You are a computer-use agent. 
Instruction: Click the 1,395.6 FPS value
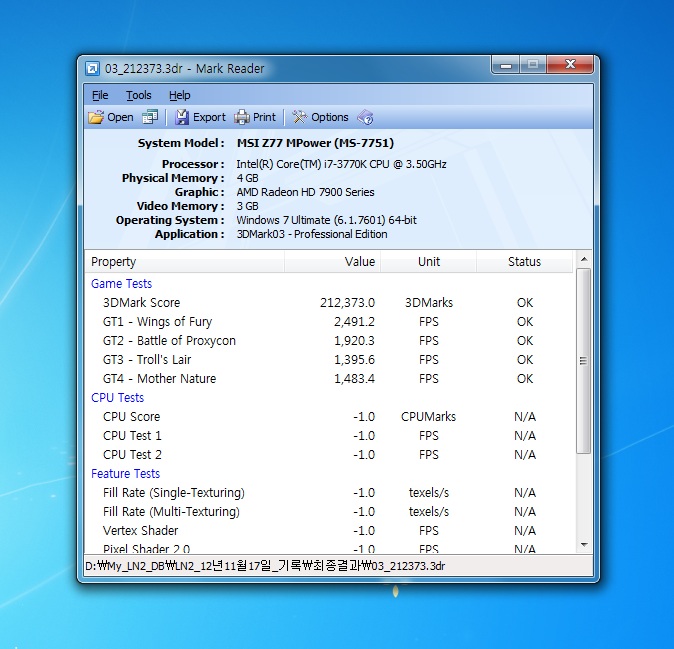pyautogui.click(x=354, y=359)
